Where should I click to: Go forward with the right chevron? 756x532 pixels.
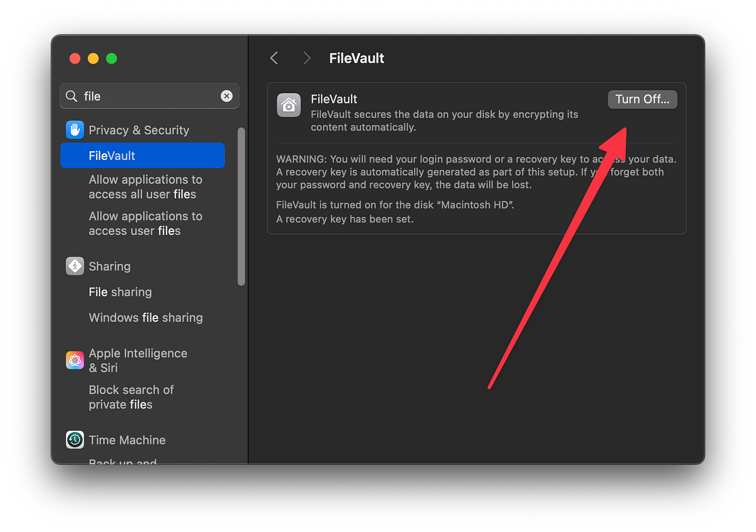pyautogui.click(x=307, y=58)
